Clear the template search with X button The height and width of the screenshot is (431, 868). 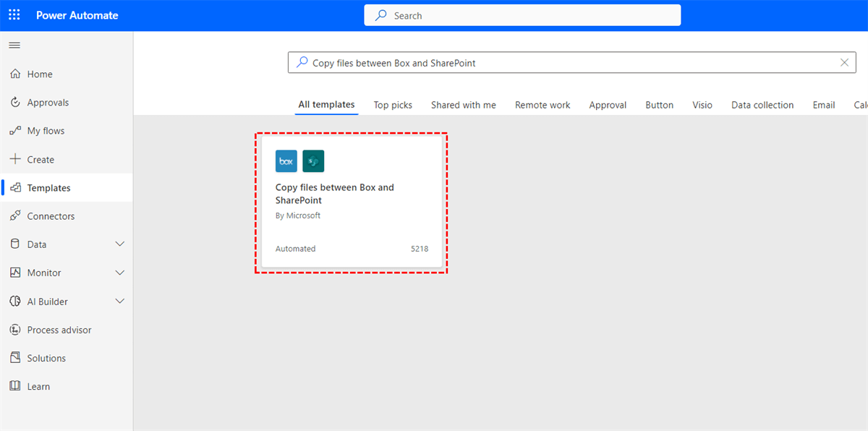coord(843,63)
